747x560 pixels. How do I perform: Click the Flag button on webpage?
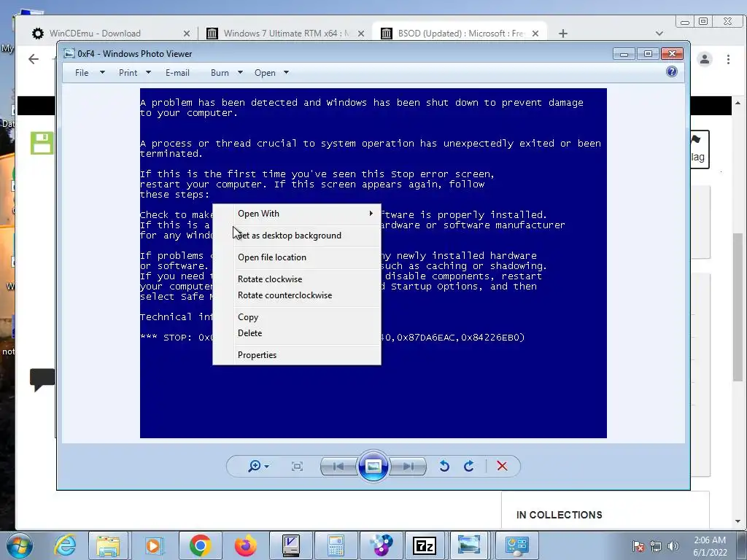click(699, 149)
